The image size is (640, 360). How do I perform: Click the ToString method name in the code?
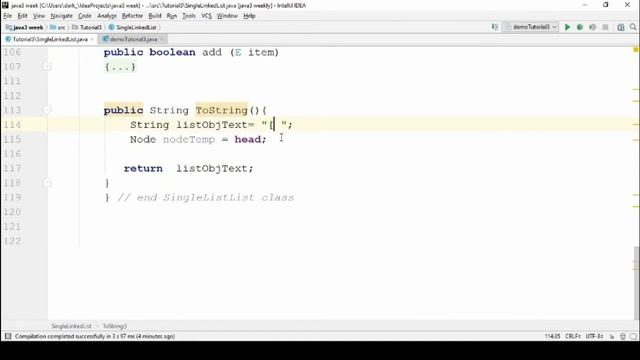tap(222, 110)
